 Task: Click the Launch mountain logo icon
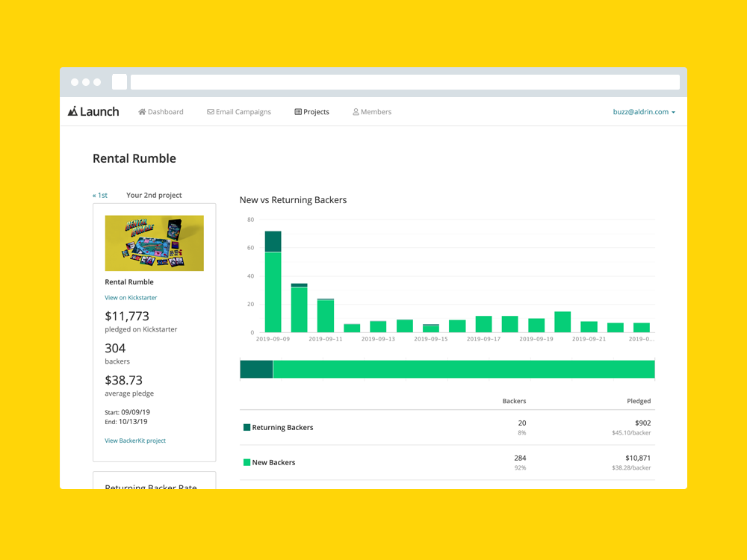point(72,111)
